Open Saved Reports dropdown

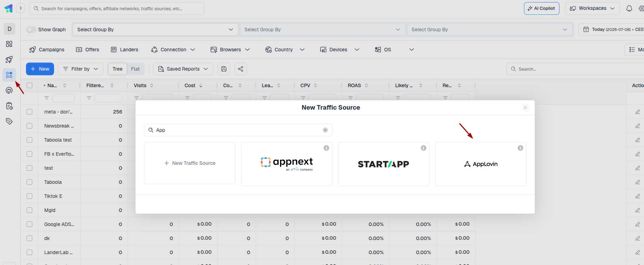pos(183,69)
